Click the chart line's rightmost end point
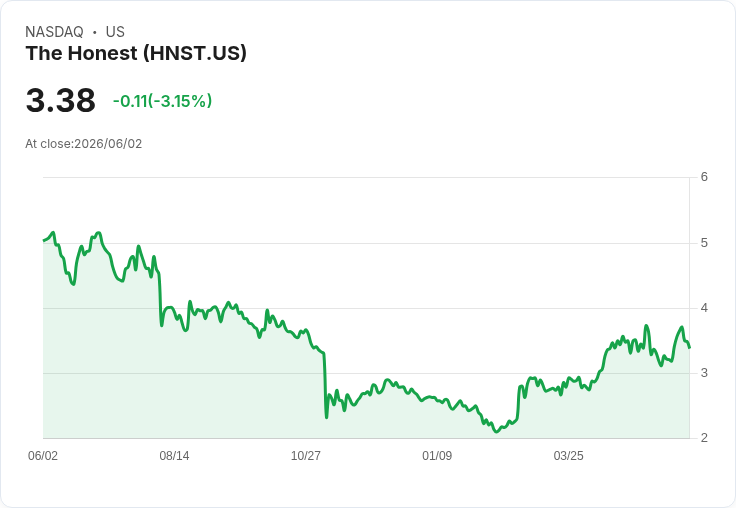 click(689, 347)
